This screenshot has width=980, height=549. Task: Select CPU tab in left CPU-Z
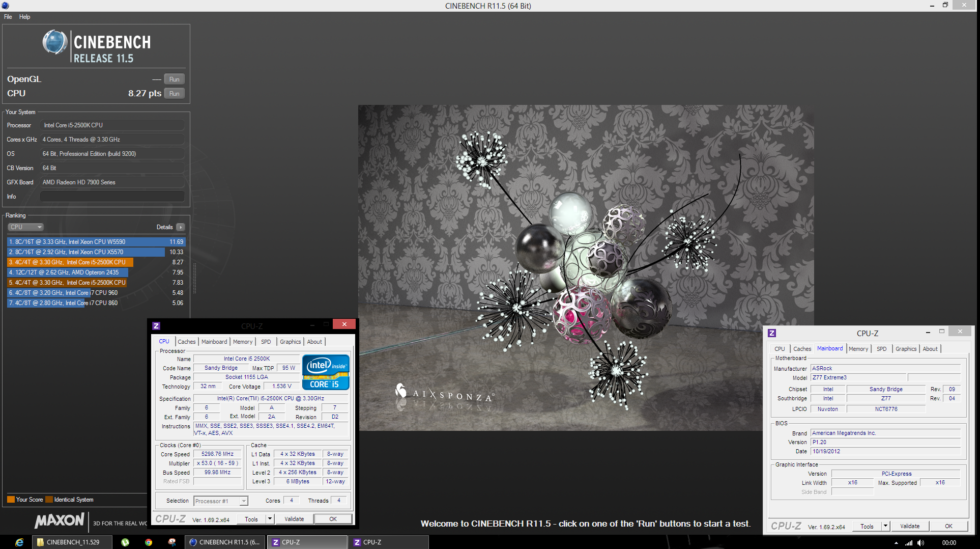164,341
